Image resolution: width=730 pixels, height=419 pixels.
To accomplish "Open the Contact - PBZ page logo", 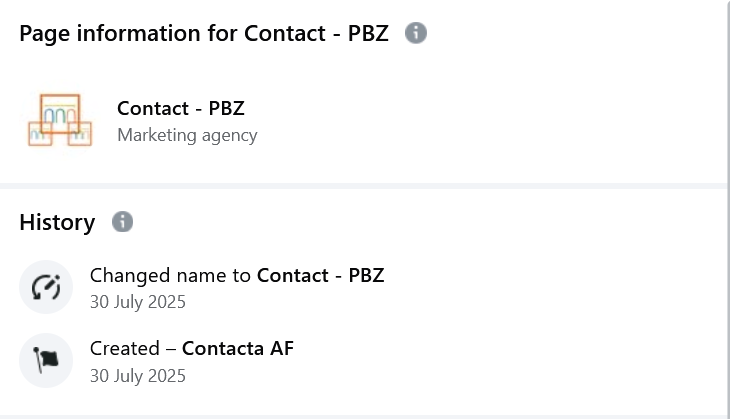I will (x=60, y=120).
